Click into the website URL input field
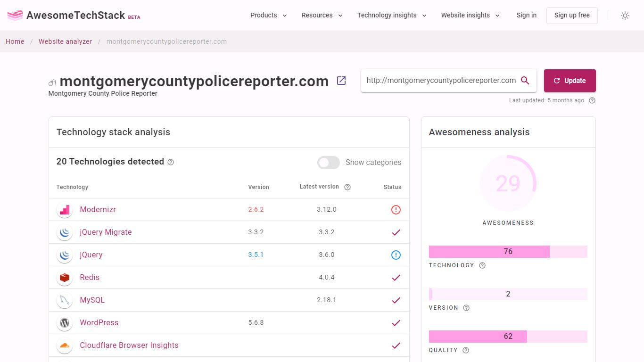 tap(441, 81)
